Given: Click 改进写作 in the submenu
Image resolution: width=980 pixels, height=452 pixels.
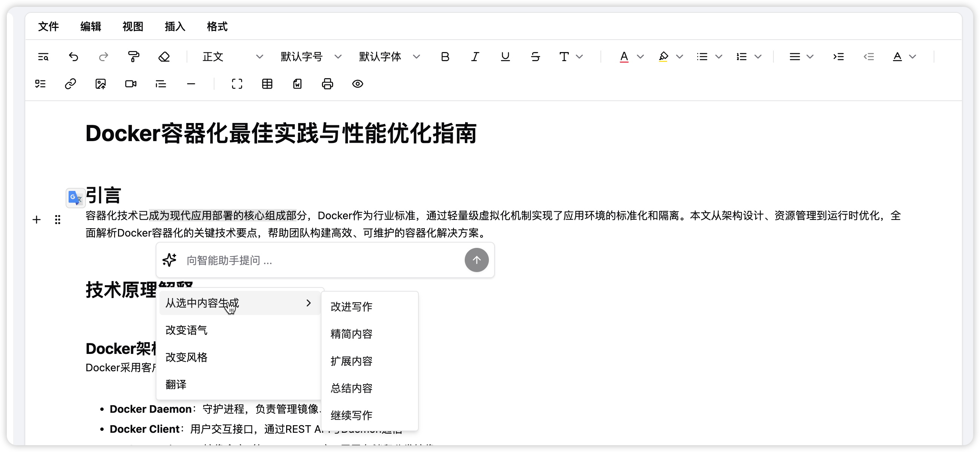Looking at the screenshot, I should point(351,306).
